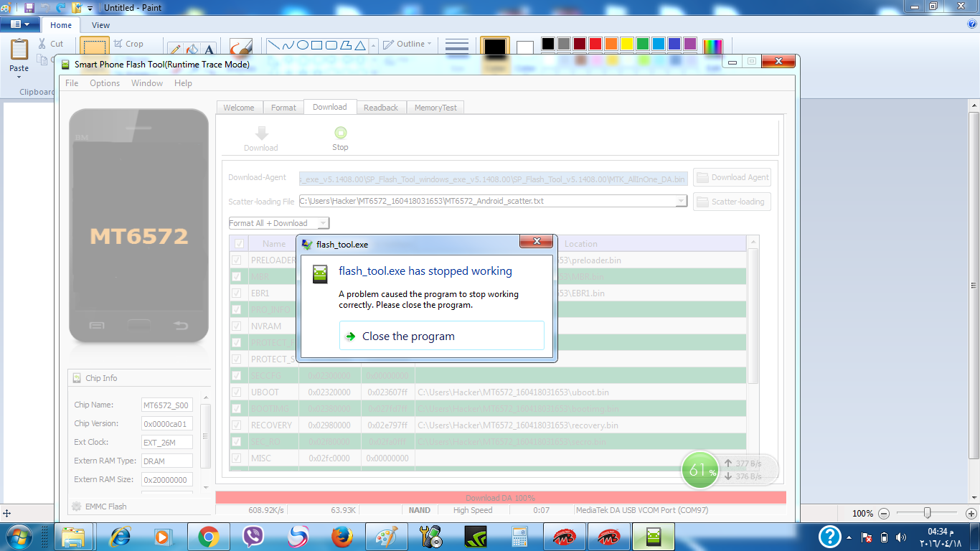Click Close the program in the error dialog
The width and height of the screenshot is (980, 551).
pyautogui.click(x=442, y=336)
